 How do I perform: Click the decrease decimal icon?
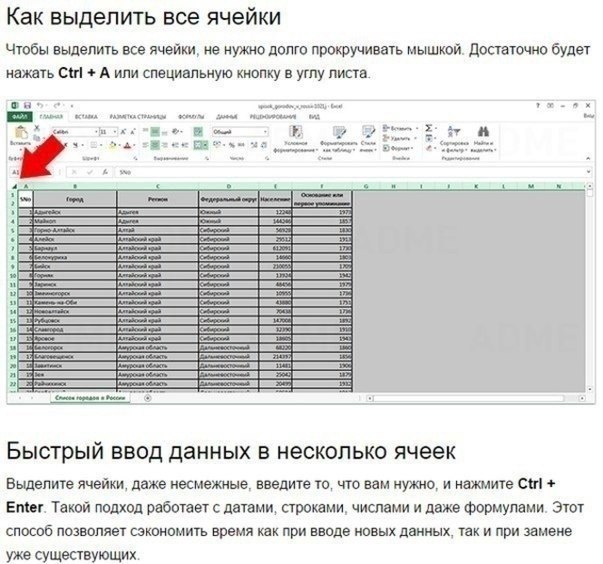click(x=264, y=145)
